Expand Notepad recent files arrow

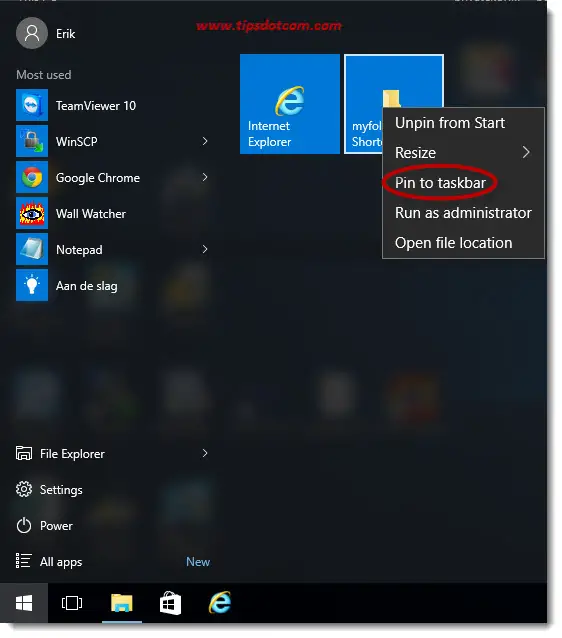point(205,249)
